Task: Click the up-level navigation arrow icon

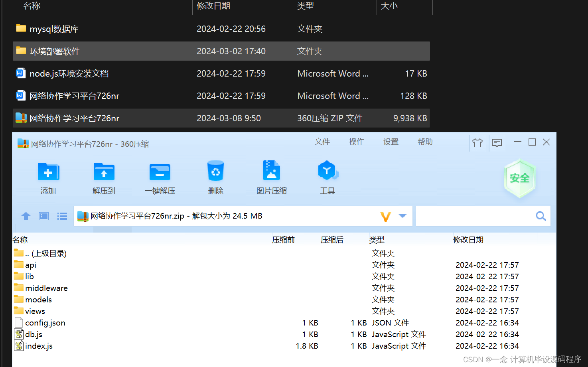Action: coord(26,216)
